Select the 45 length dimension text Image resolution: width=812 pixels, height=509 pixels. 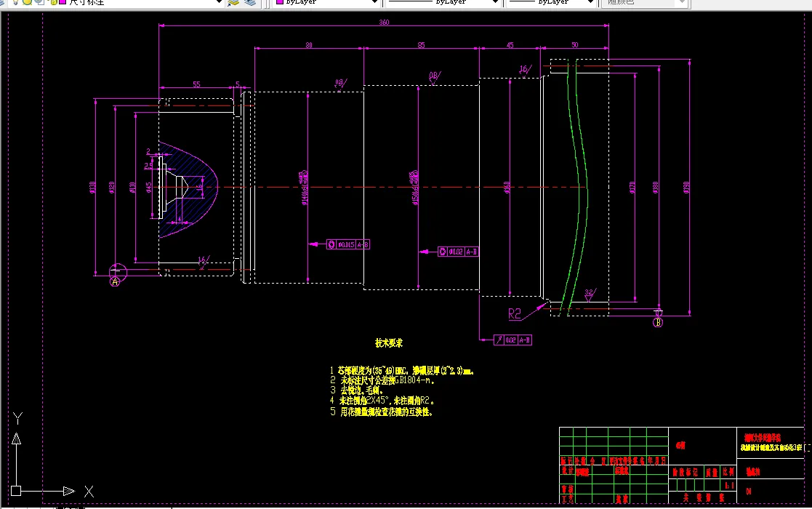[510, 45]
